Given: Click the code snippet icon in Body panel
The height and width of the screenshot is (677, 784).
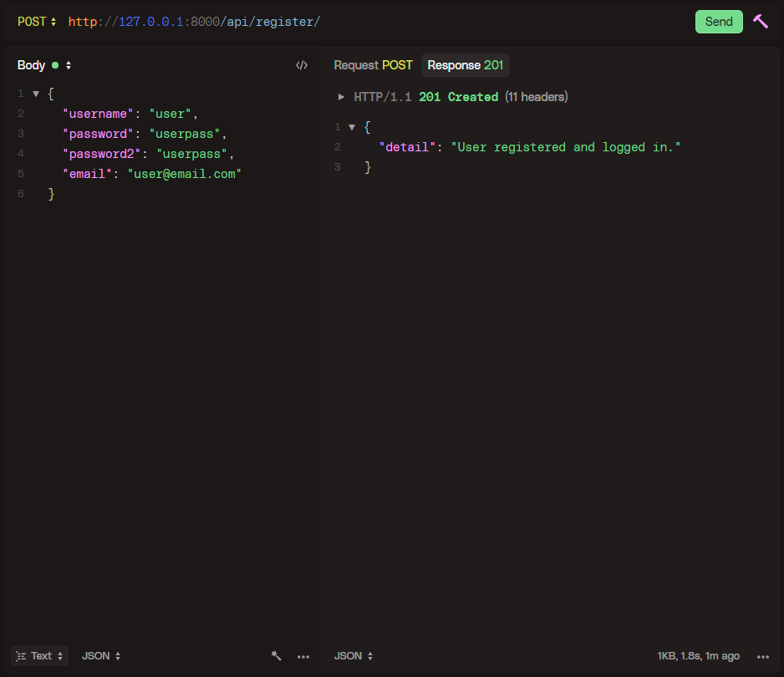Looking at the screenshot, I should click(x=302, y=65).
